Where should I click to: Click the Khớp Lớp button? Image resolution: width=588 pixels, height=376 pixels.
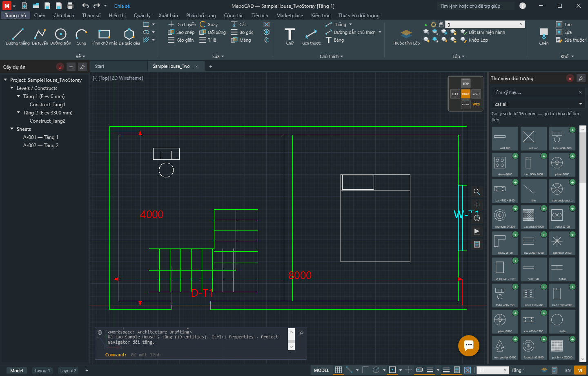click(474, 40)
